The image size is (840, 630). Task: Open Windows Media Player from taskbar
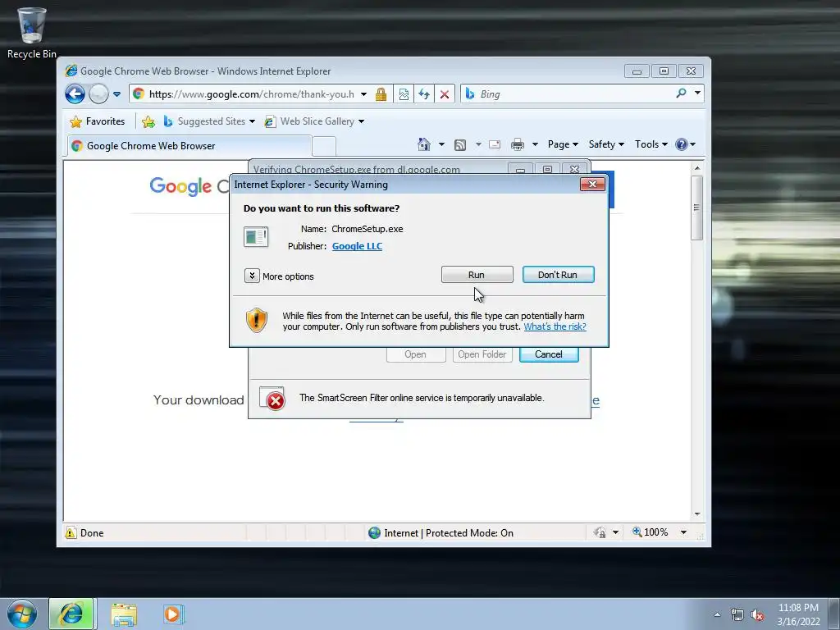(x=173, y=614)
